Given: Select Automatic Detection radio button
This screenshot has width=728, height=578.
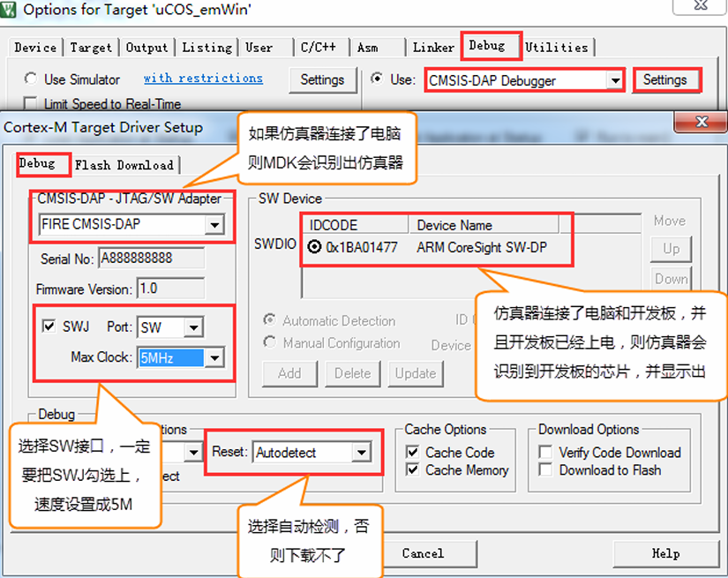Looking at the screenshot, I should tap(269, 319).
